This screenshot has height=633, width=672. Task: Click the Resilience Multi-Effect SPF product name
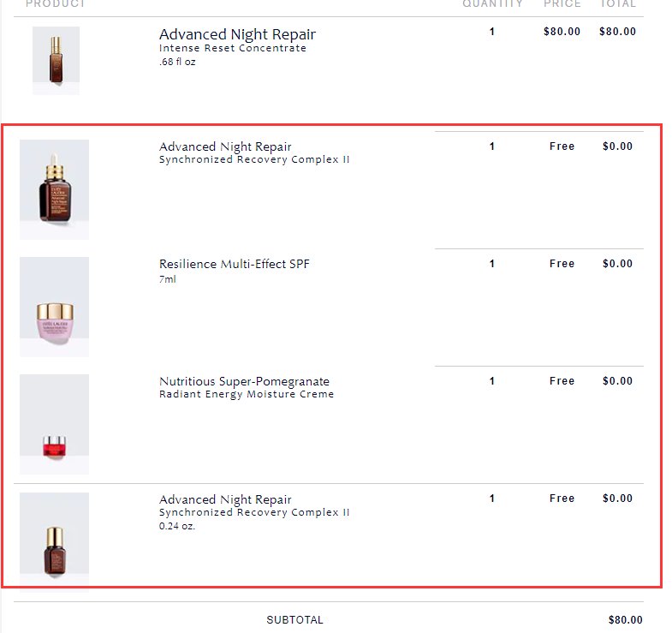tap(234, 264)
